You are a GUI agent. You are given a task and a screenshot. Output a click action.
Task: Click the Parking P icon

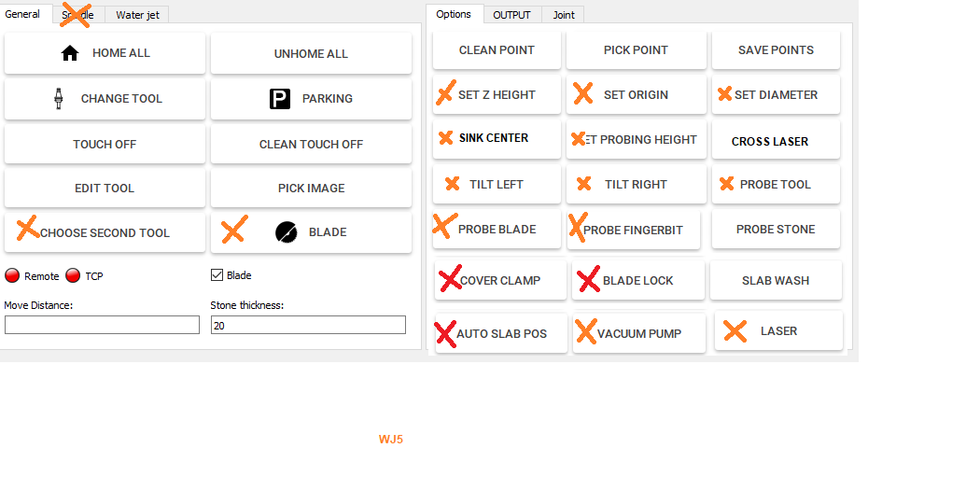point(280,99)
